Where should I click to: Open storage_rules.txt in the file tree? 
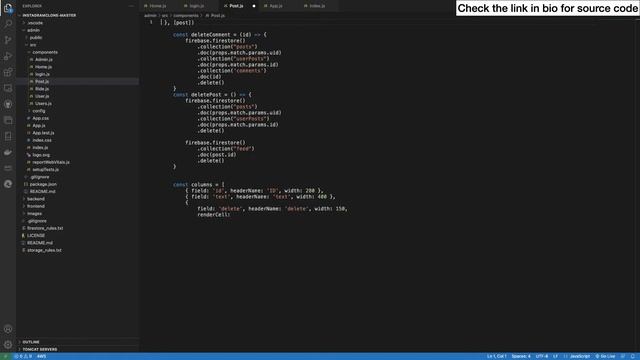[x=44, y=250]
